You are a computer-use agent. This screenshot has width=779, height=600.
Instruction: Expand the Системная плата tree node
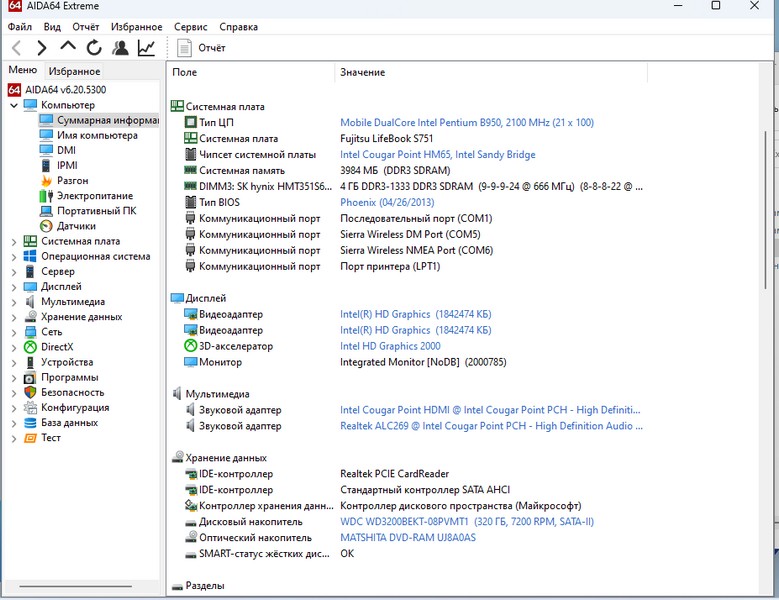13,241
